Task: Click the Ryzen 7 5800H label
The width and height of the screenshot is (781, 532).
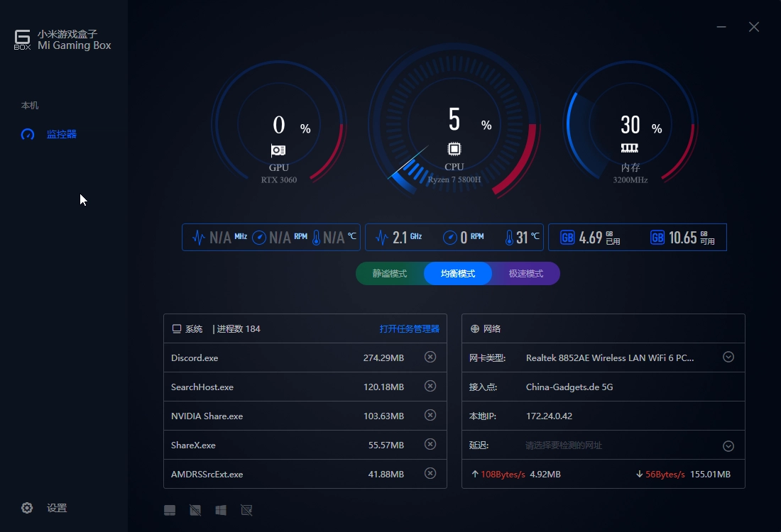Action: (x=454, y=179)
